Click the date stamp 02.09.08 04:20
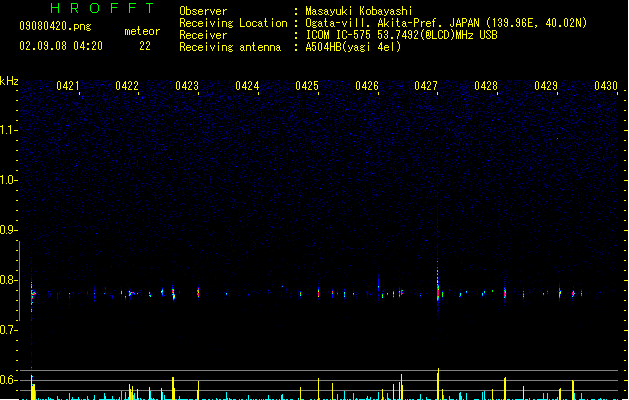The height and width of the screenshot is (400, 629). (x=61, y=46)
